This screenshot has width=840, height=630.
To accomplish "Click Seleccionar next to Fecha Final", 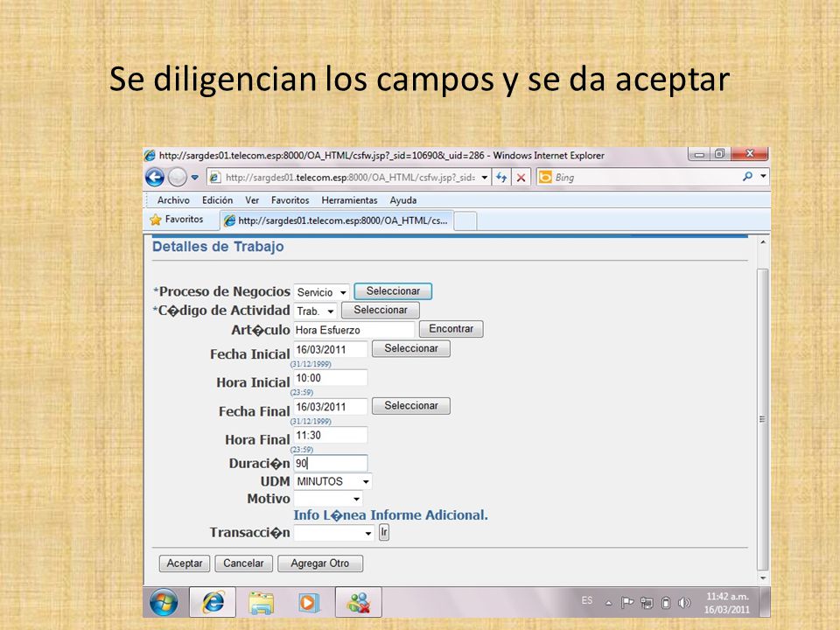I will (x=411, y=406).
